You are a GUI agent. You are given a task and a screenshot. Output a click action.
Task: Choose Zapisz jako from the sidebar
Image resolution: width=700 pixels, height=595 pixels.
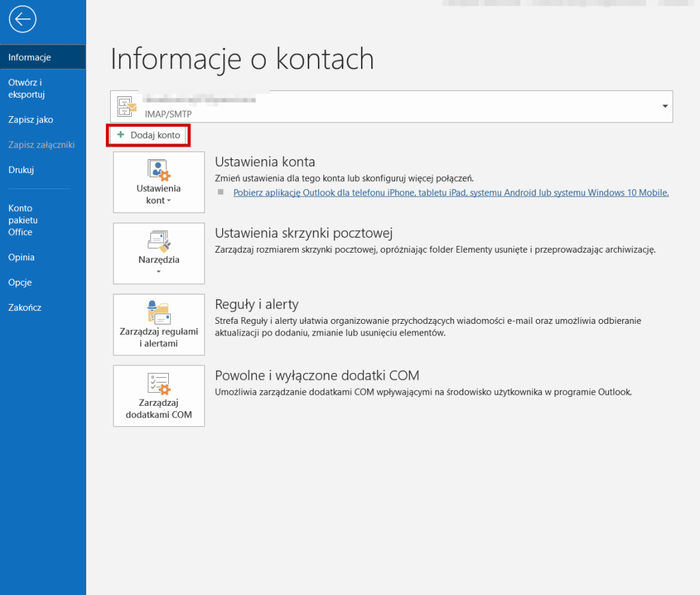pyautogui.click(x=31, y=120)
